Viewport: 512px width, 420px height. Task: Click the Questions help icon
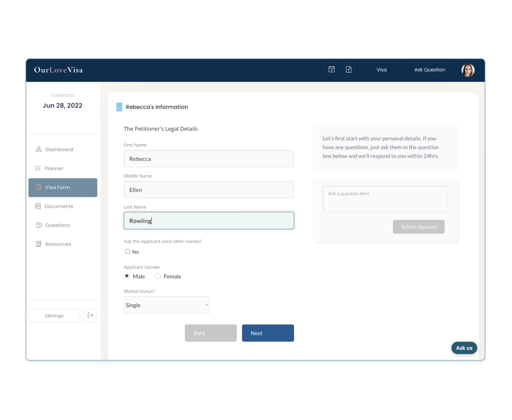(x=39, y=225)
